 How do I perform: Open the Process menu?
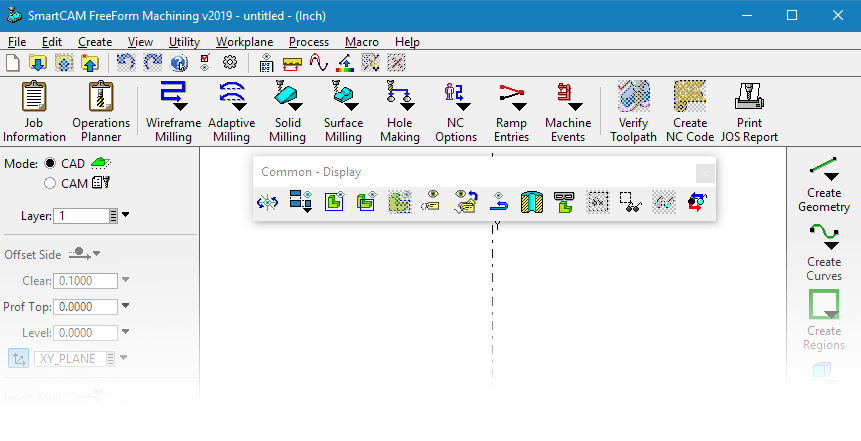309,42
